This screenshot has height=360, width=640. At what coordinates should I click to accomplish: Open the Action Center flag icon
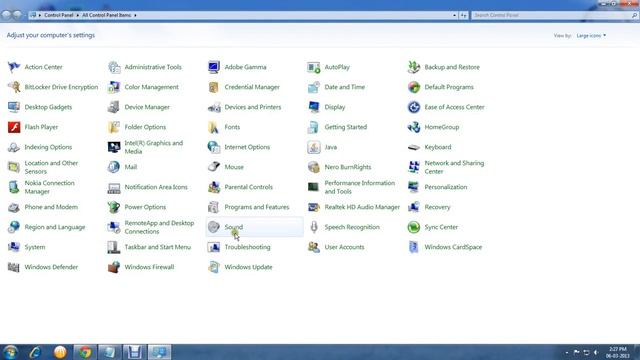pos(14,67)
